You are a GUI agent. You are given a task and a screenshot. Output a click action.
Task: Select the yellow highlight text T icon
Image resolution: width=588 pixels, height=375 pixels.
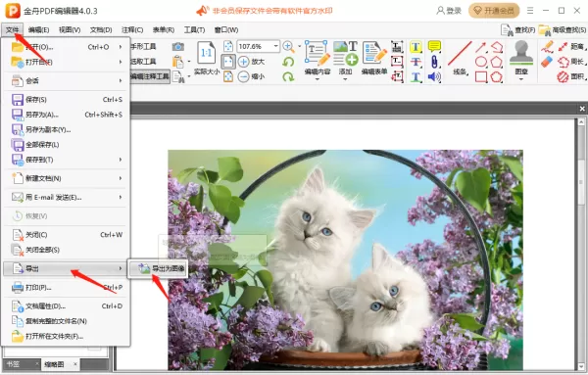pyautogui.click(x=416, y=47)
